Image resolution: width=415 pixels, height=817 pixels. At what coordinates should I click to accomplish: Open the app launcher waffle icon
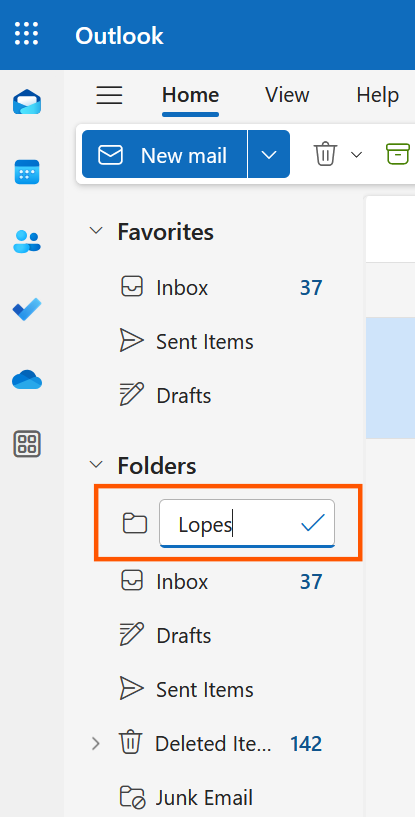pyautogui.click(x=27, y=34)
